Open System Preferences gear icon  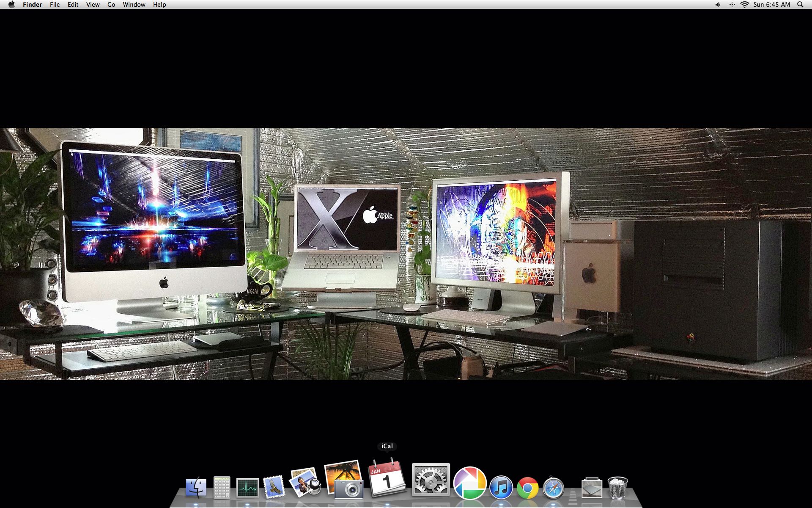tap(431, 480)
